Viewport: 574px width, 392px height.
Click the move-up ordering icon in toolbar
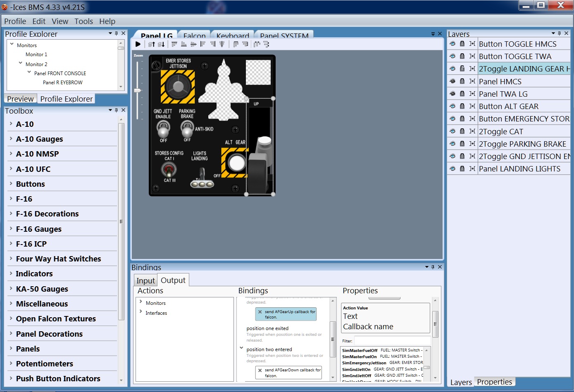(x=152, y=44)
